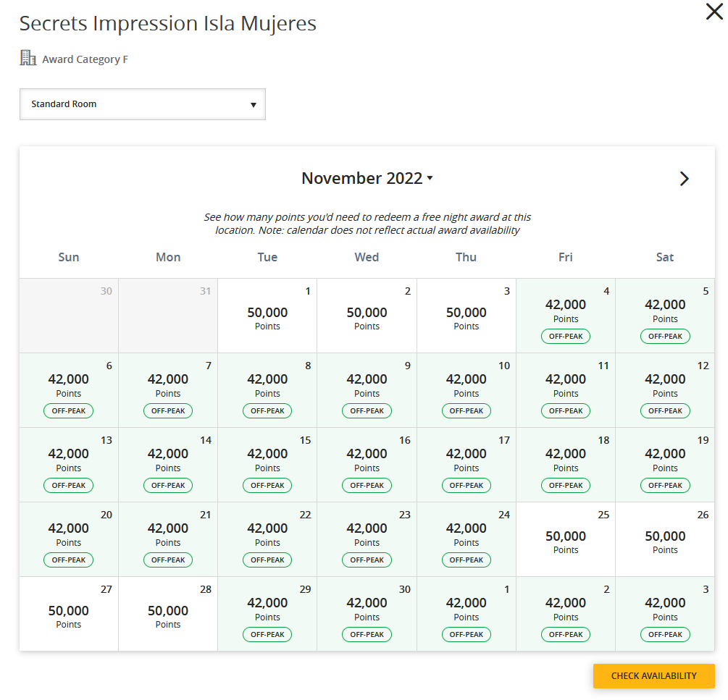728x700 pixels.
Task: Pick Monday November 7 date
Action: (168, 390)
